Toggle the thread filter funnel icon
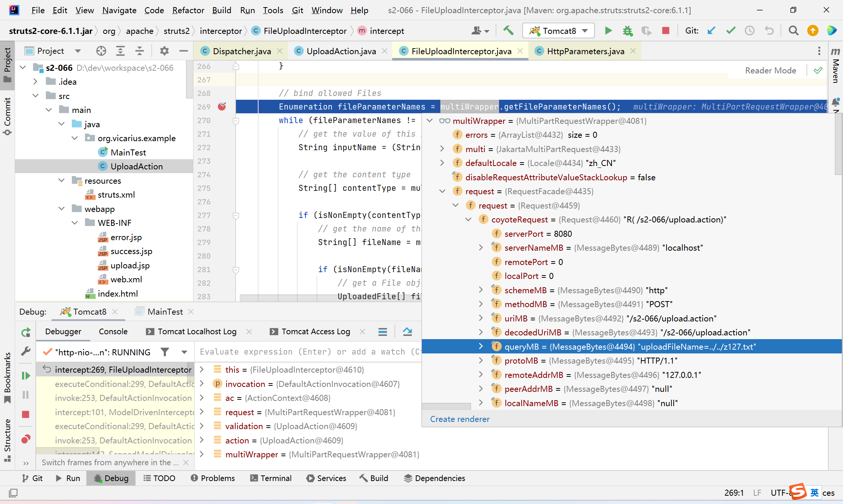Viewport: 843px width, 504px height. click(x=165, y=352)
